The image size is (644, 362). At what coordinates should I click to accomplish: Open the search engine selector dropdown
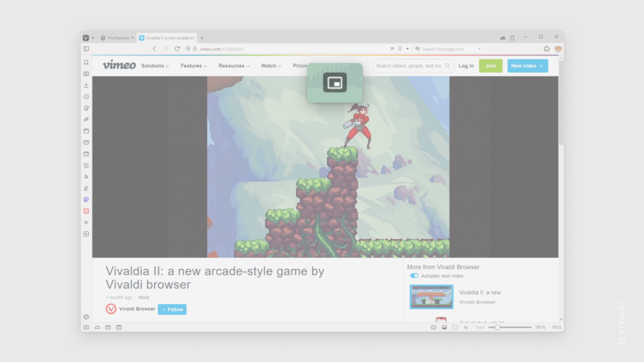tap(418, 49)
